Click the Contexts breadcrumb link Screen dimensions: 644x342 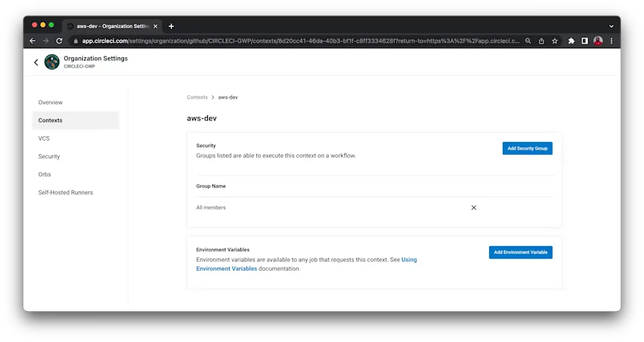(197, 98)
